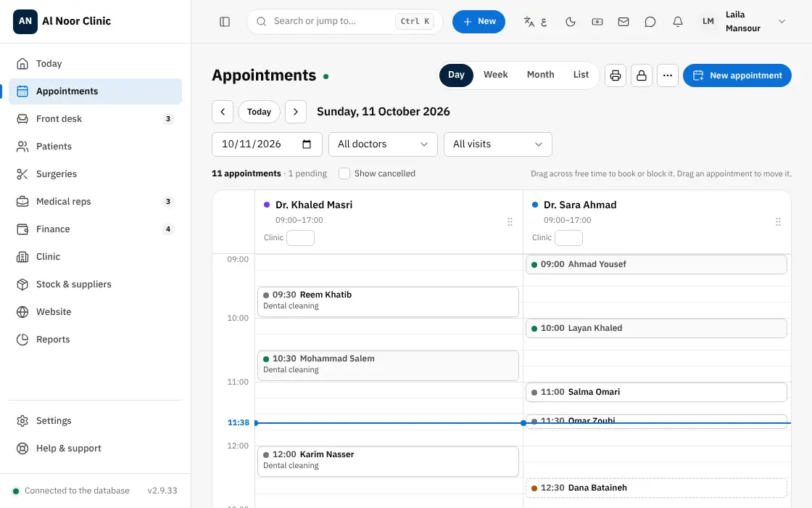The image size is (812, 508).
Task: Open Stock & suppliers section
Action: 95,284
